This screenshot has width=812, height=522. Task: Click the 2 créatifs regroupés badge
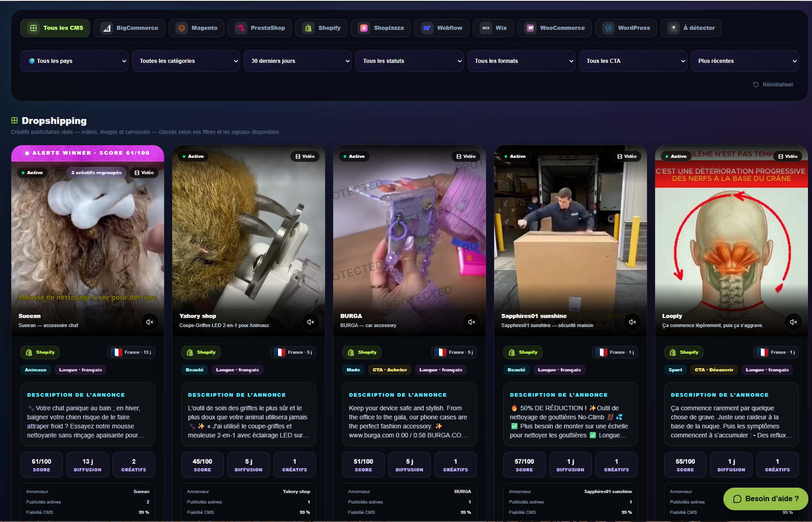pos(96,173)
